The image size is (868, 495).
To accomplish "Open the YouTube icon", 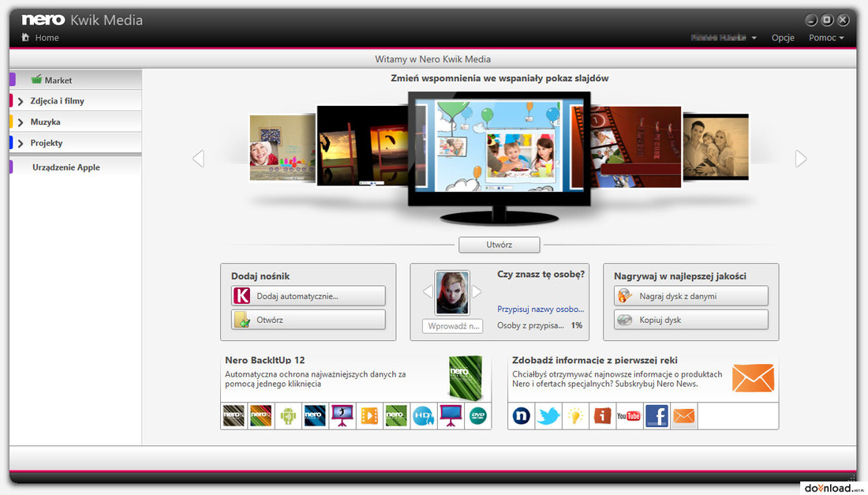I will (x=629, y=415).
